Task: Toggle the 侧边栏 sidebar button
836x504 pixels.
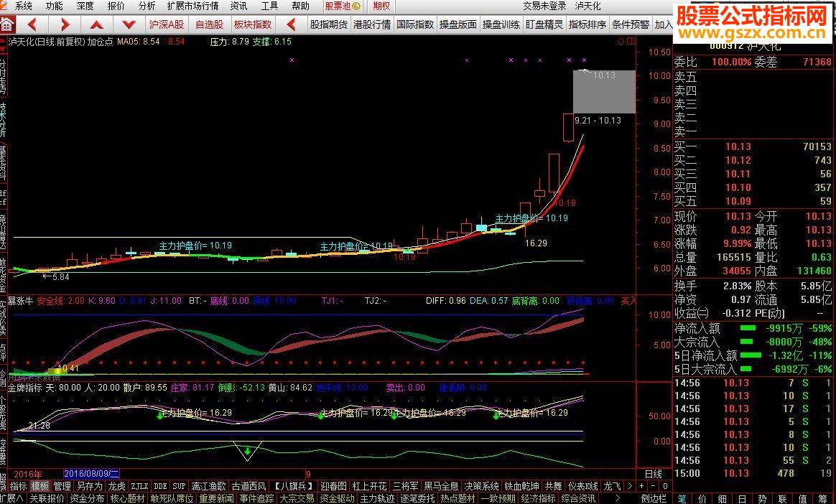Action: (654, 499)
